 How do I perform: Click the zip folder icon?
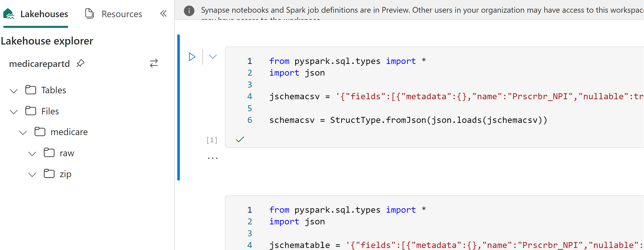pos(49,174)
